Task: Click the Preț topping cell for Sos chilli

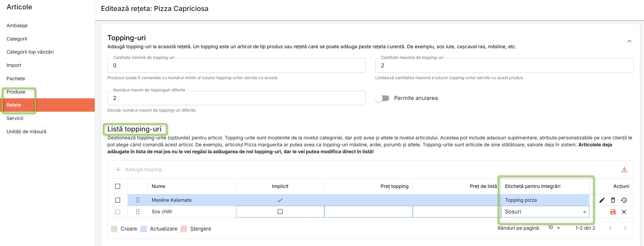Action: point(368,212)
